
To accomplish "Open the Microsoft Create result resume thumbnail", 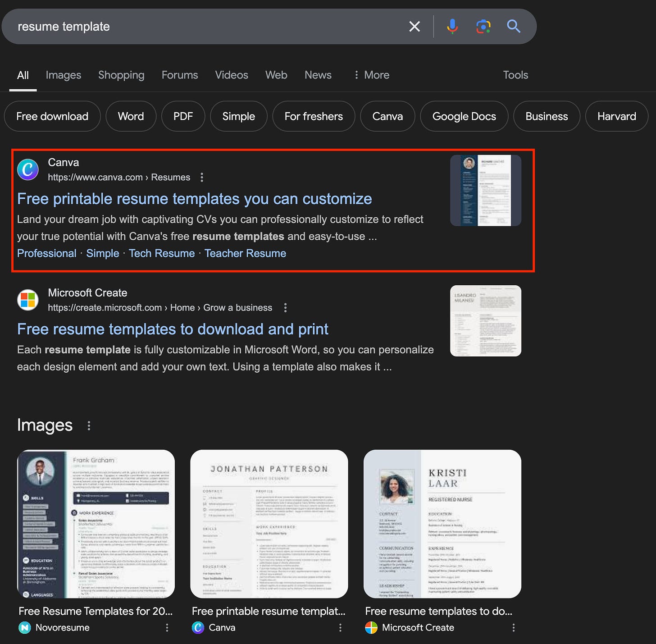I will click(x=486, y=321).
